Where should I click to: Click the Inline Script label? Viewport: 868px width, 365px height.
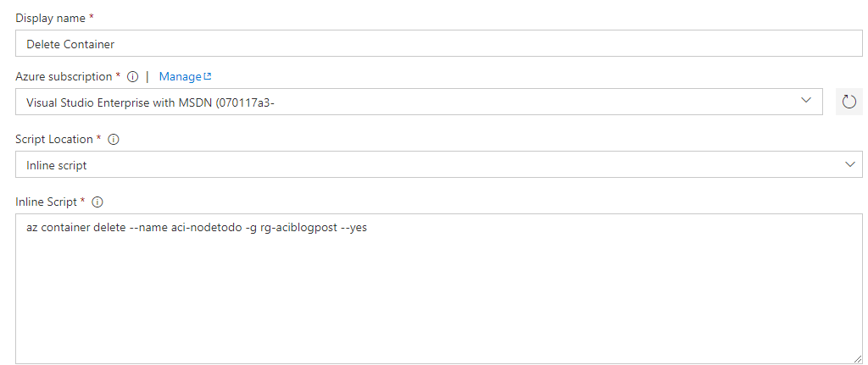pos(46,202)
